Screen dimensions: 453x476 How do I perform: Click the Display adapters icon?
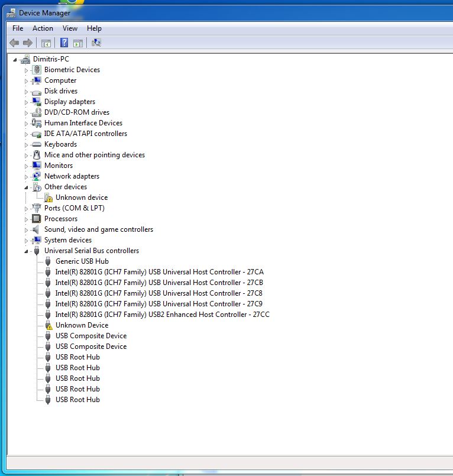click(x=37, y=102)
